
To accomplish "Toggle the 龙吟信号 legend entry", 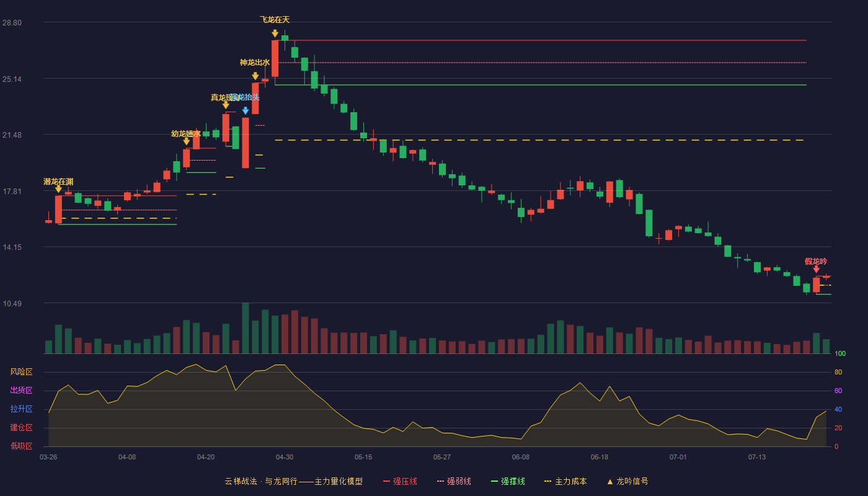I will pos(627,481).
